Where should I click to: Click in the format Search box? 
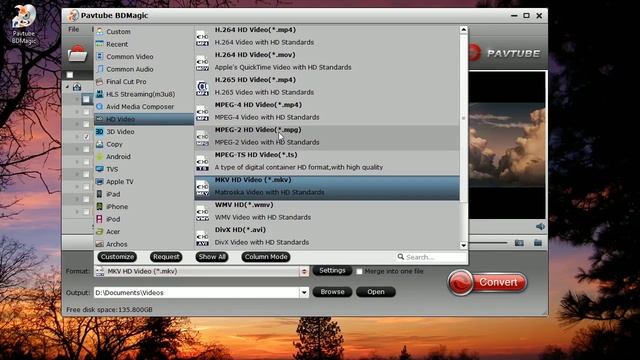pyautogui.click(x=431, y=257)
